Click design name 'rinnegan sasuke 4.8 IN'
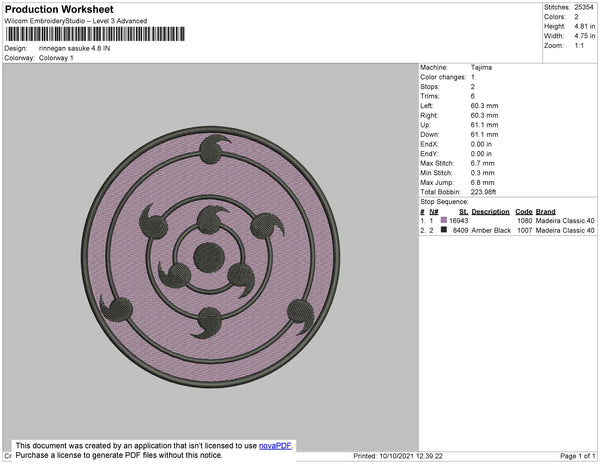Image resolution: width=600 pixels, height=464 pixels. point(74,49)
